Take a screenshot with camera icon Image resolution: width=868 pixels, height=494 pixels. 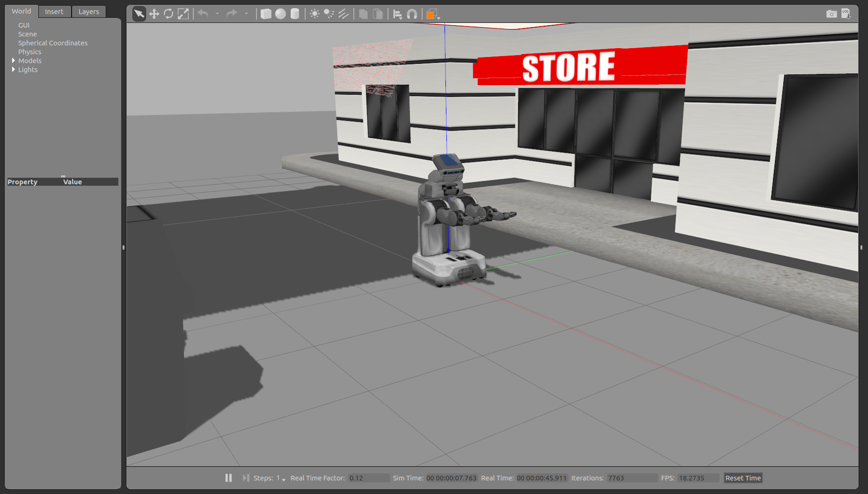coord(831,14)
